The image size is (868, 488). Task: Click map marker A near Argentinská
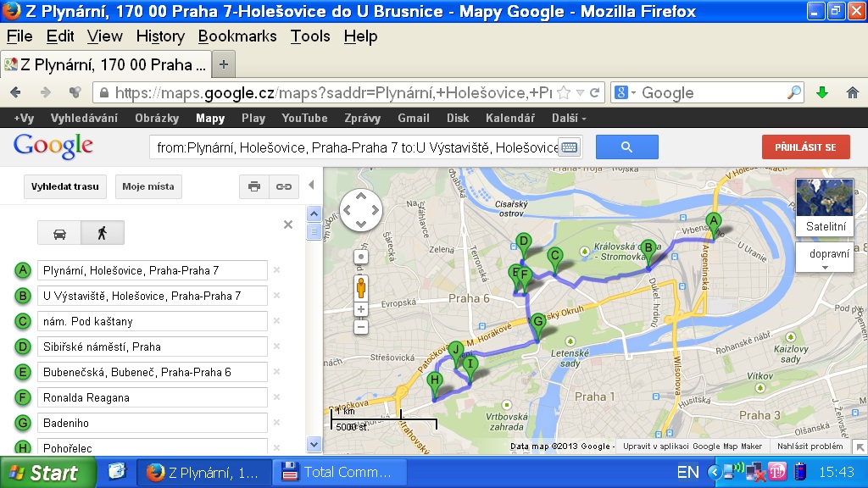pyautogui.click(x=714, y=224)
